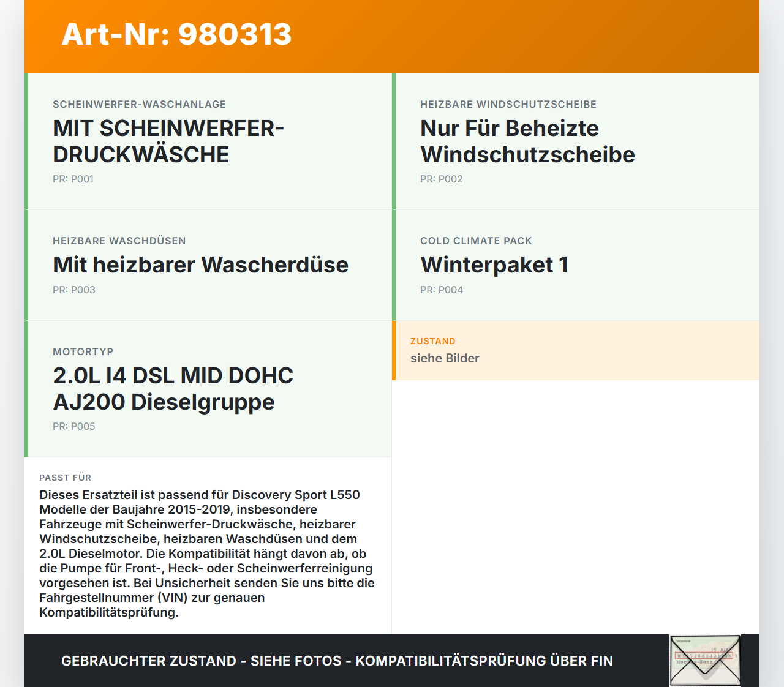Viewport: 784px width, 687px height.
Task: Click the Art-Nr: 980313 header title
Action: click(x=176, y=35)
